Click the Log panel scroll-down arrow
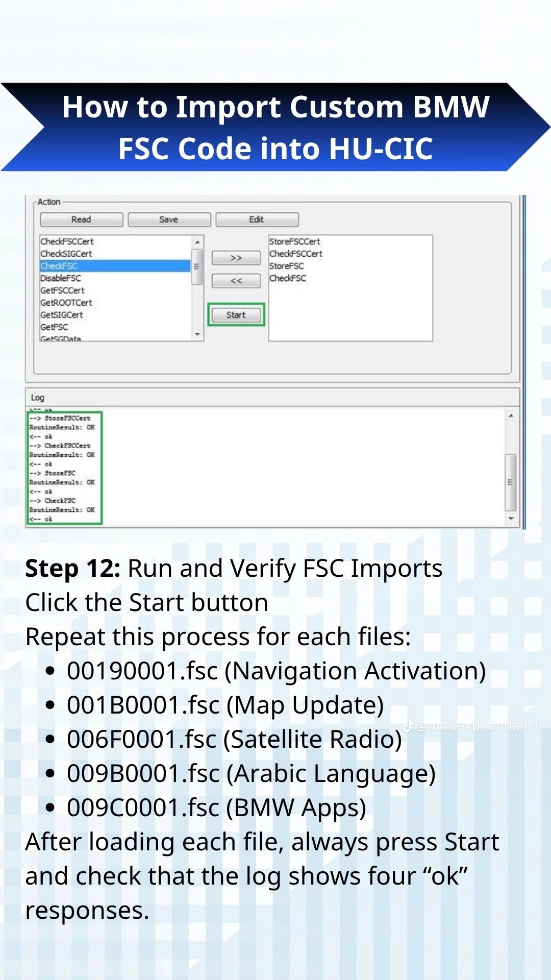 511,519
